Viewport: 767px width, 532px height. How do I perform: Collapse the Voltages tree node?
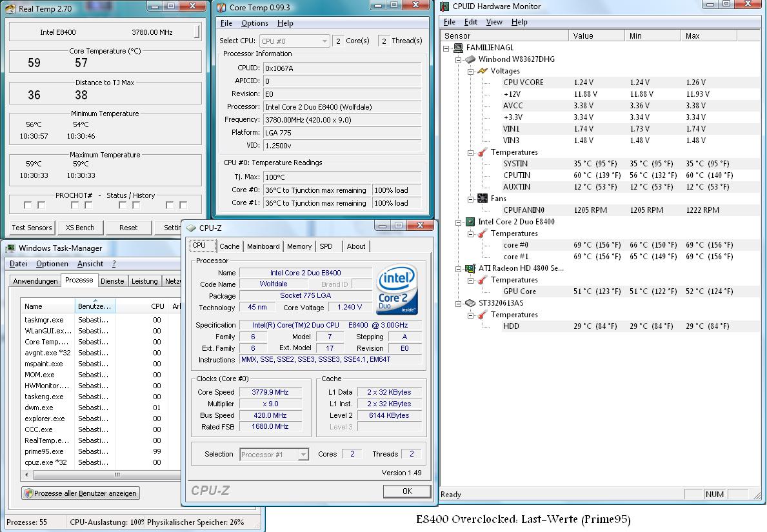tap(470, 72)
